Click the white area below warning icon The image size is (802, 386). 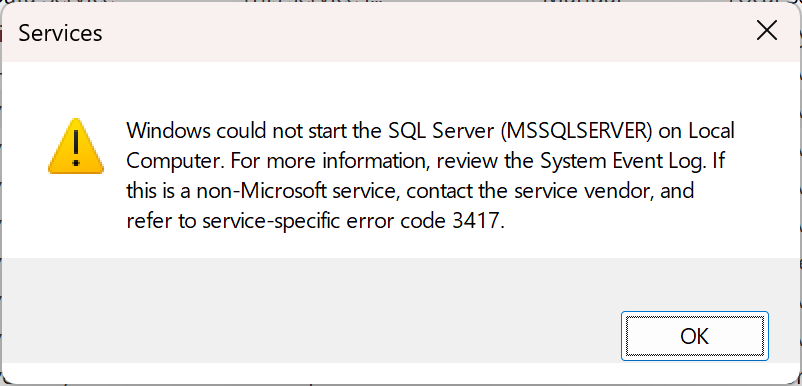76,215
